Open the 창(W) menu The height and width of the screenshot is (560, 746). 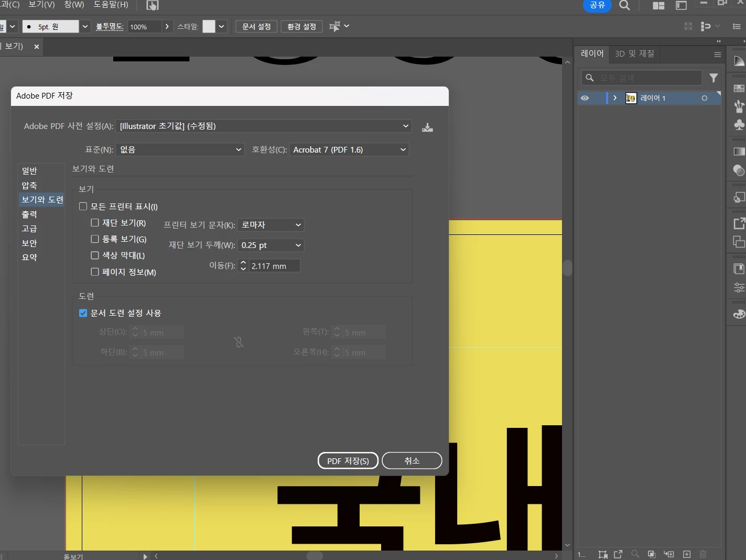[74, 5]
